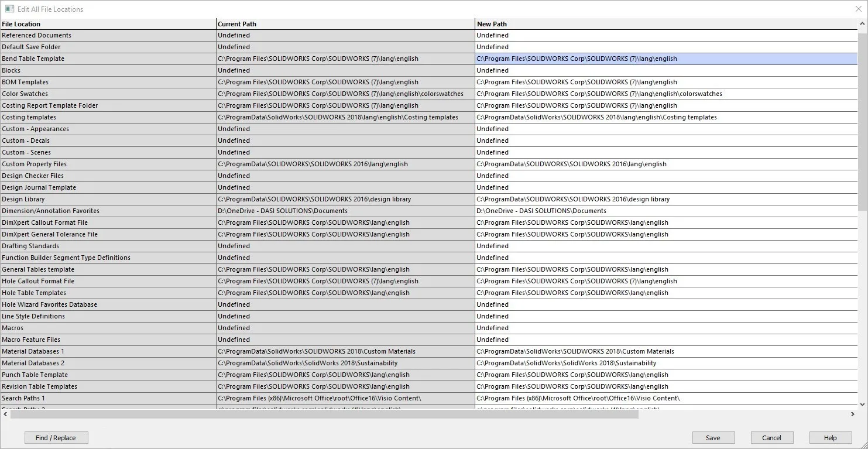Screen dimensions: 868x449
Task: Select the Color Swatches row label
Action: coord(108,94)
